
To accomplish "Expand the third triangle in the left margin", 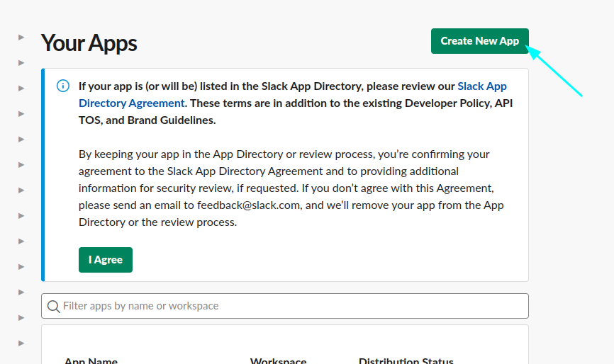I will [21, 88].
